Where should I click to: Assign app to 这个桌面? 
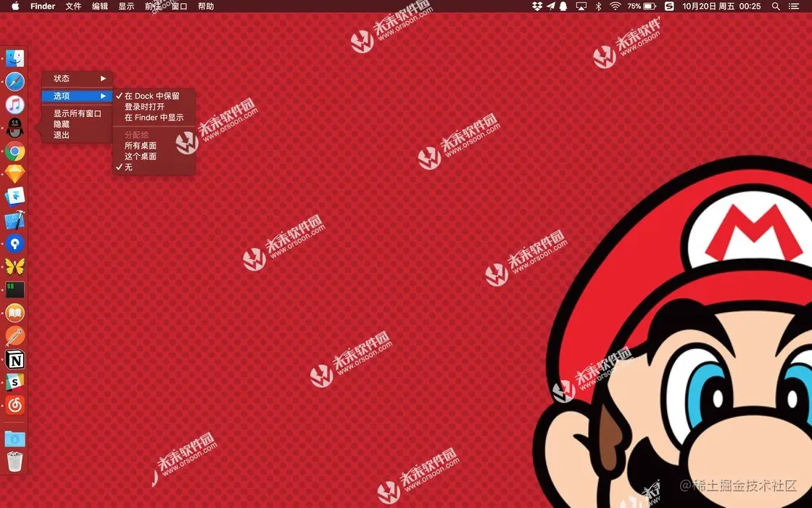tap(154, 156)
